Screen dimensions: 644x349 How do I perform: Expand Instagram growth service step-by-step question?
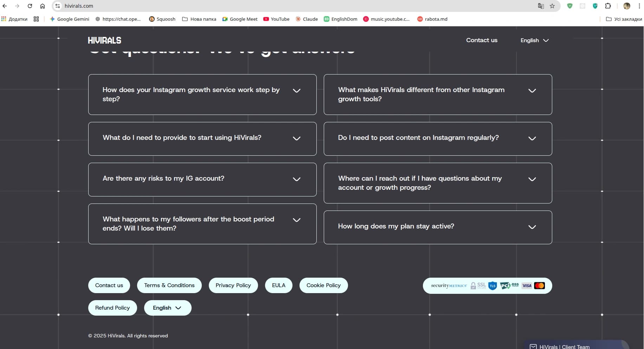pos(202,95)
